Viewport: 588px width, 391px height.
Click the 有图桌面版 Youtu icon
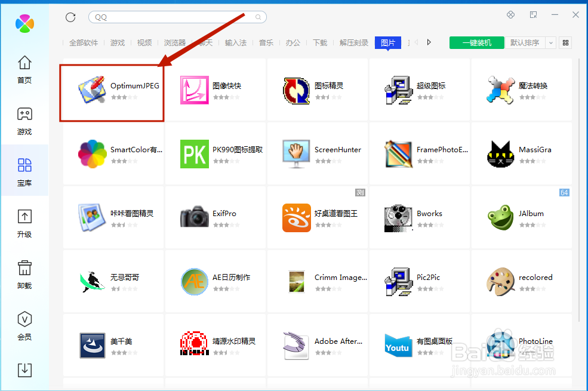point(399,345)
